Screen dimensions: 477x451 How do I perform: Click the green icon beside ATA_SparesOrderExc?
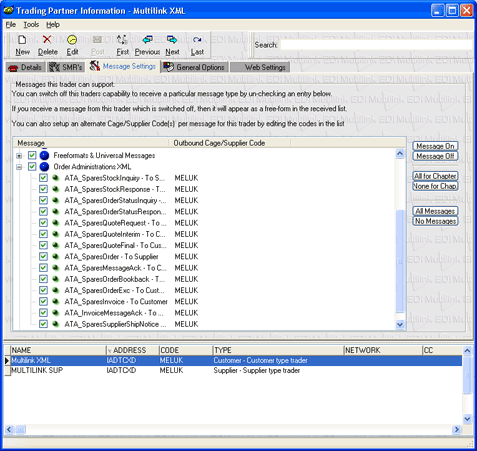click(x=56, y=290)
